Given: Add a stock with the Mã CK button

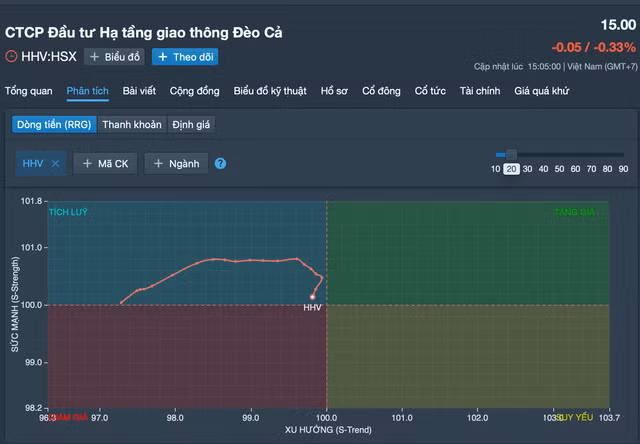Looking at the screenshot, I should 105,164.
